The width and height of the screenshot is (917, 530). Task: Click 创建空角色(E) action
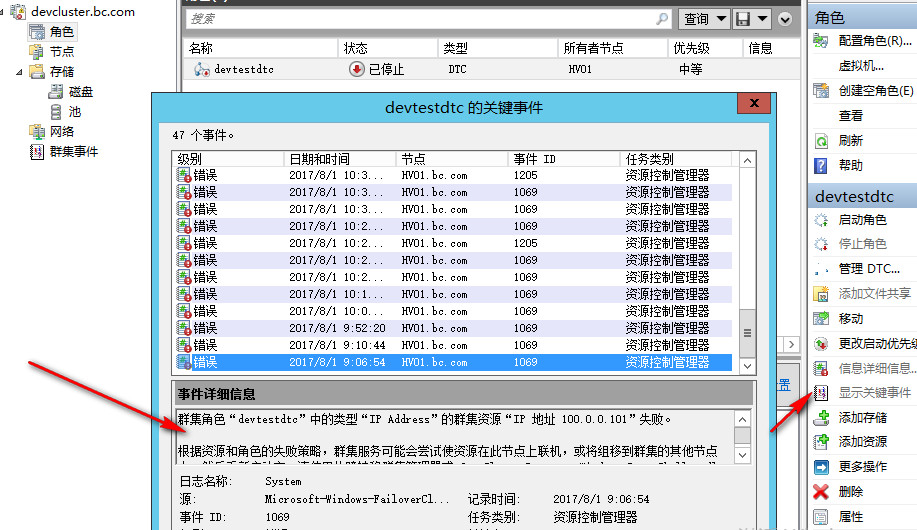[x=875, y=91]
